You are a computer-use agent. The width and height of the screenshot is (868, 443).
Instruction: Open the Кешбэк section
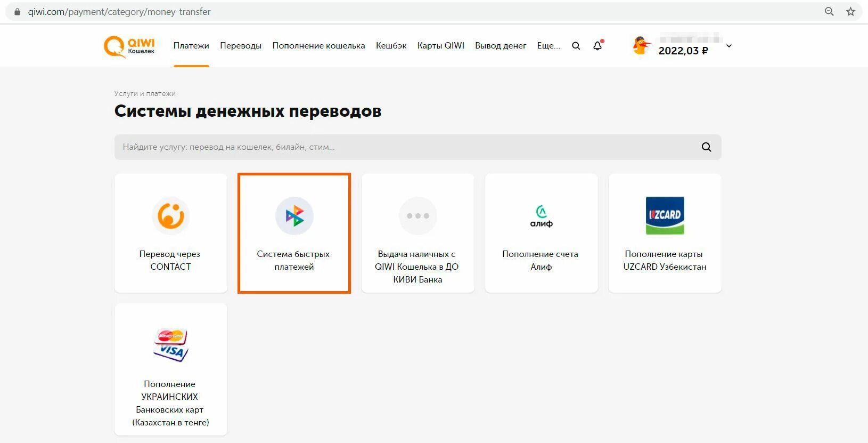(391, 46)
